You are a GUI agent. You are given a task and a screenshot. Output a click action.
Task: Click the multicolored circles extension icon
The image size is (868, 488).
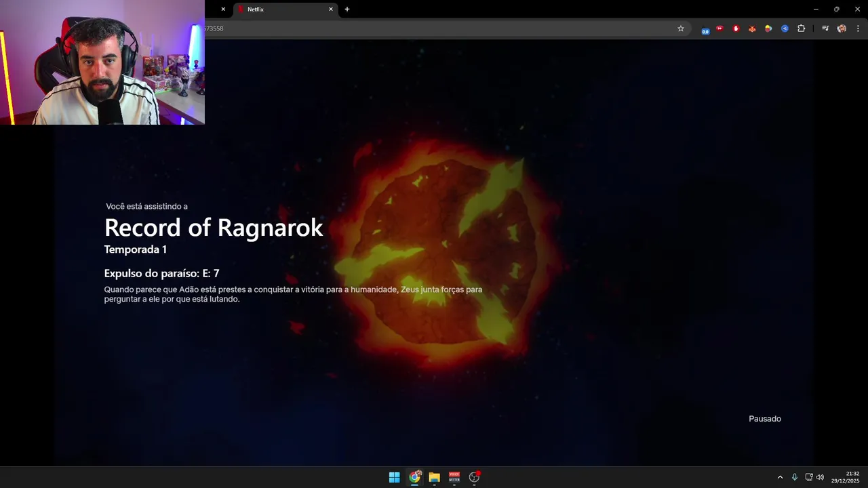point(768,28)
